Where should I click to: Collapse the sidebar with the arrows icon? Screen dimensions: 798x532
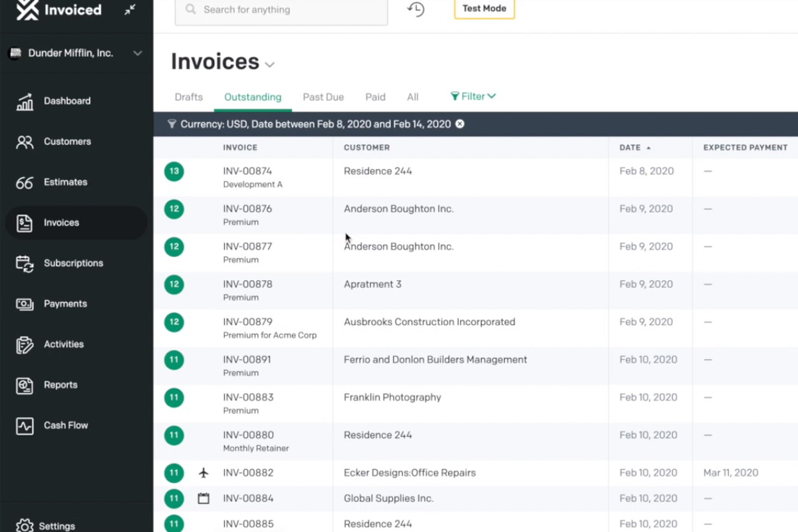[x=130, y=9]
